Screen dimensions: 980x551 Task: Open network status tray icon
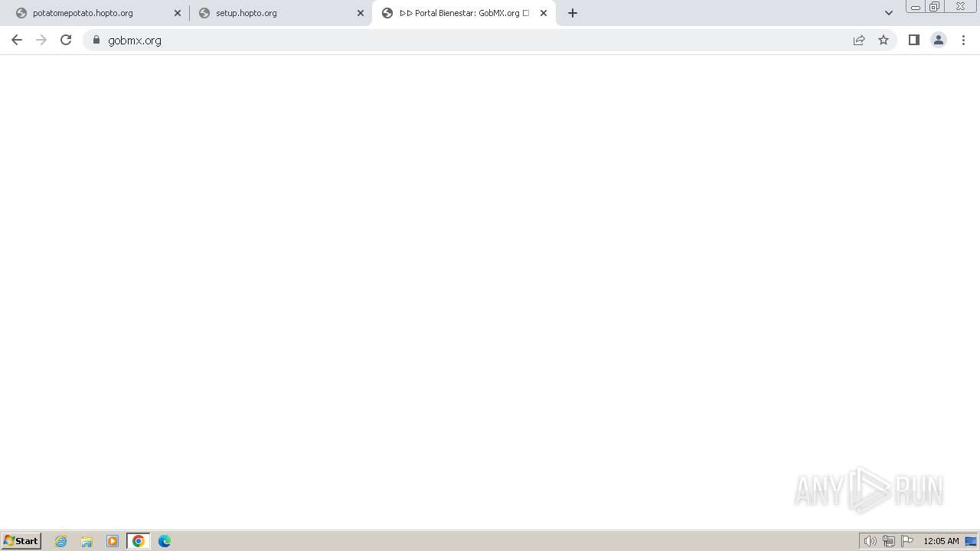pos(889,541)
